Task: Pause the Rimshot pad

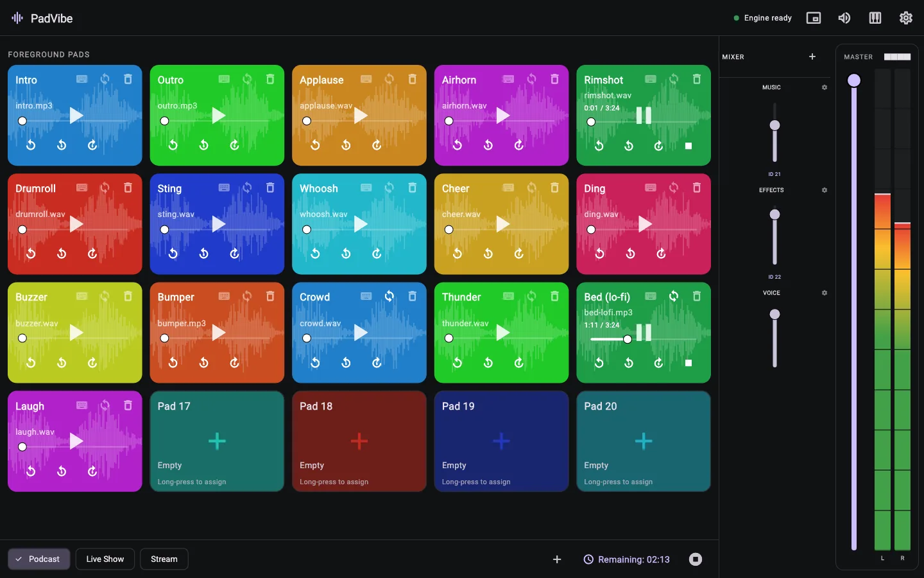Action: click(644, 116)
